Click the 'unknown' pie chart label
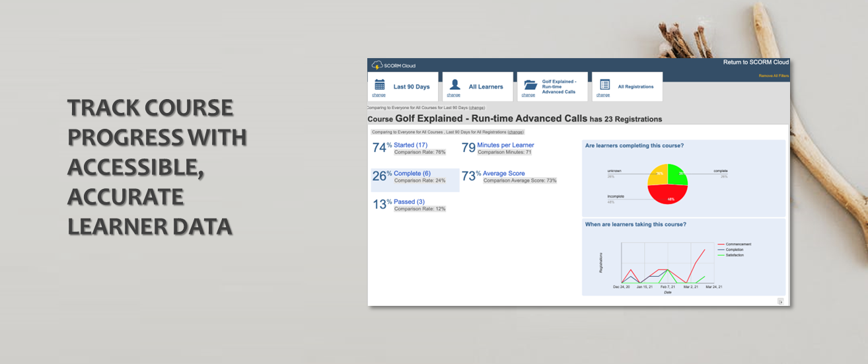This screenshot has width=868, height=364. click(614, 171)
